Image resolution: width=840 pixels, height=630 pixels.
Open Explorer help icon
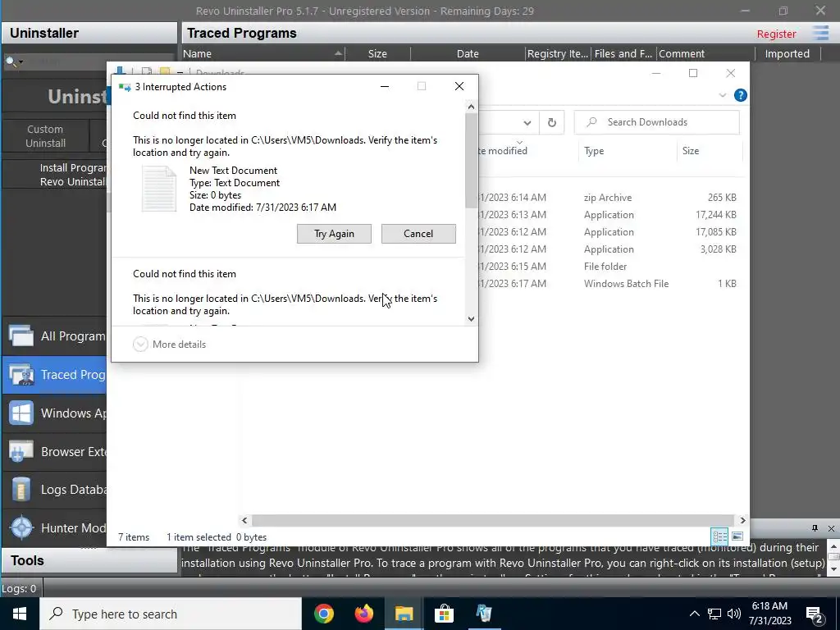(x=741, y=95)
